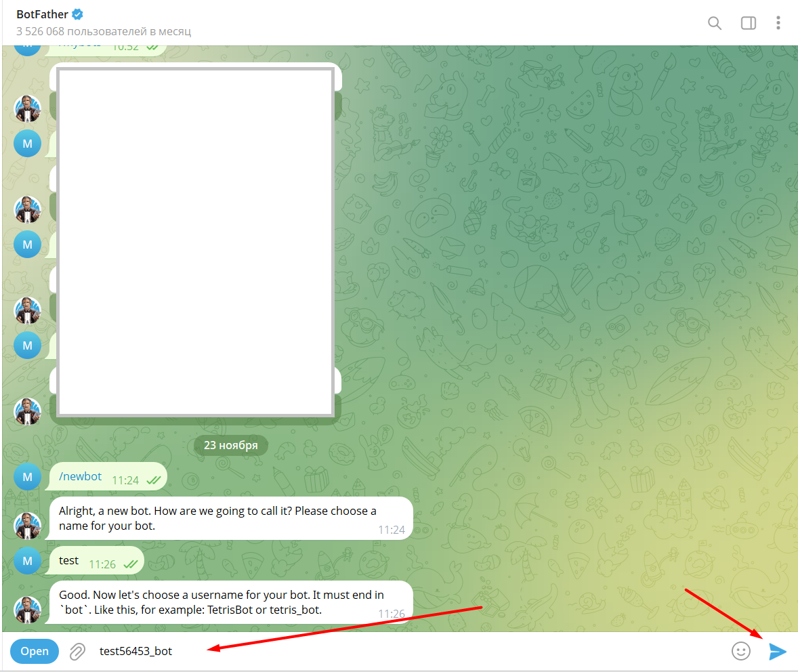798x672 pixels.
Task: Click the M avatar beside /newbot message
Action: 28,477
